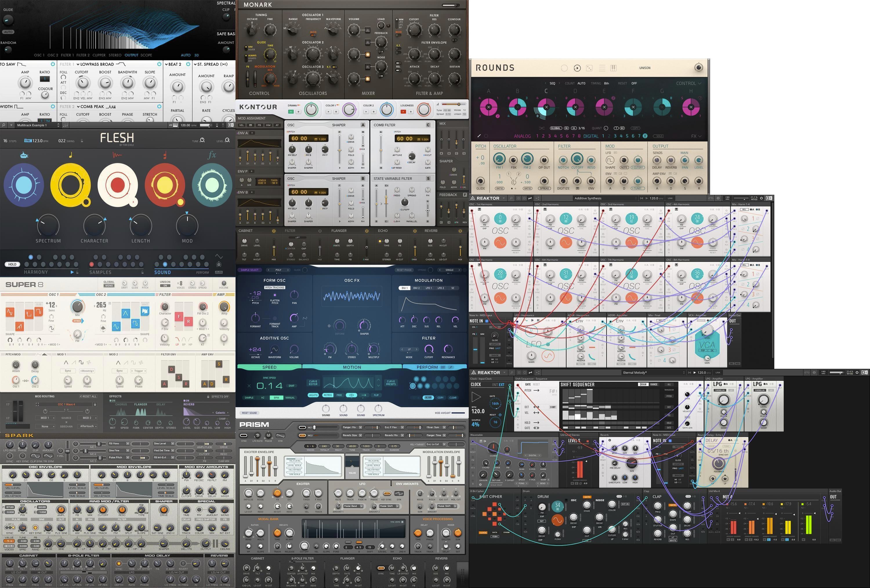Toggle PITCH TRACKING in the Form Osc panel
This screenshot has width=870, height=588.
point(275,288)
